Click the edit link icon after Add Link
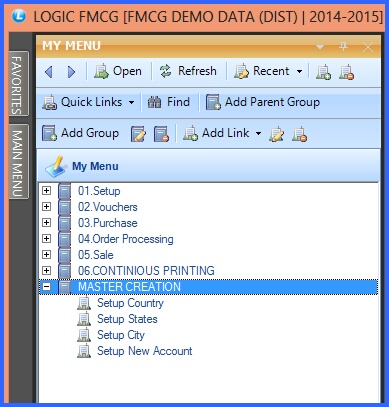Image resolution: width=389 pixels, height=407 pixels. point(277,134)
